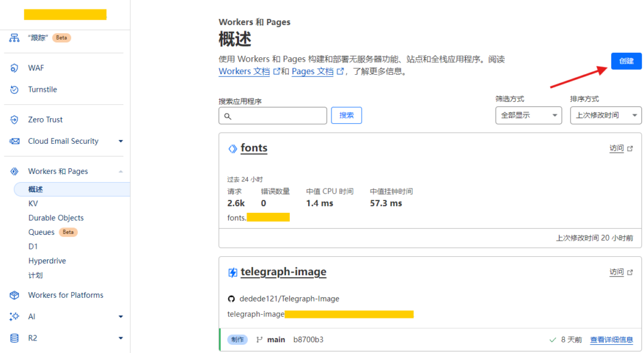Click the Turnstile icon in sidebar
This screenshot has width=644, height=353.
click(14, 89)
